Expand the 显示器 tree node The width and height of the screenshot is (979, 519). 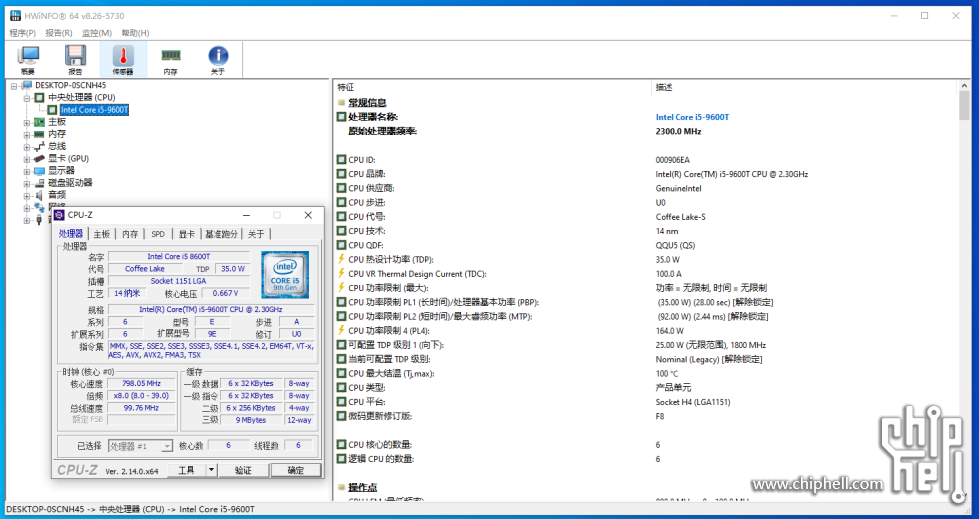coord(27,171)
